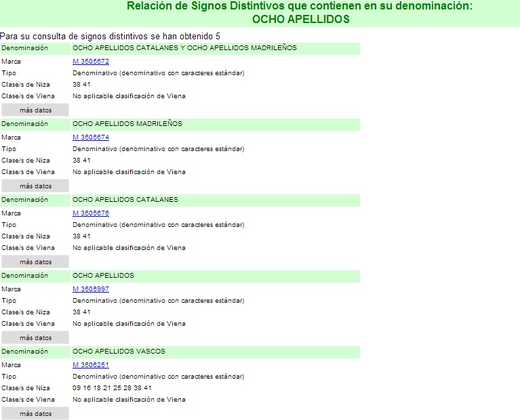520x420 pixels.
Task: Click 'Clase/s de Viena' label for M 3505674
Action: tap(28, 172)
